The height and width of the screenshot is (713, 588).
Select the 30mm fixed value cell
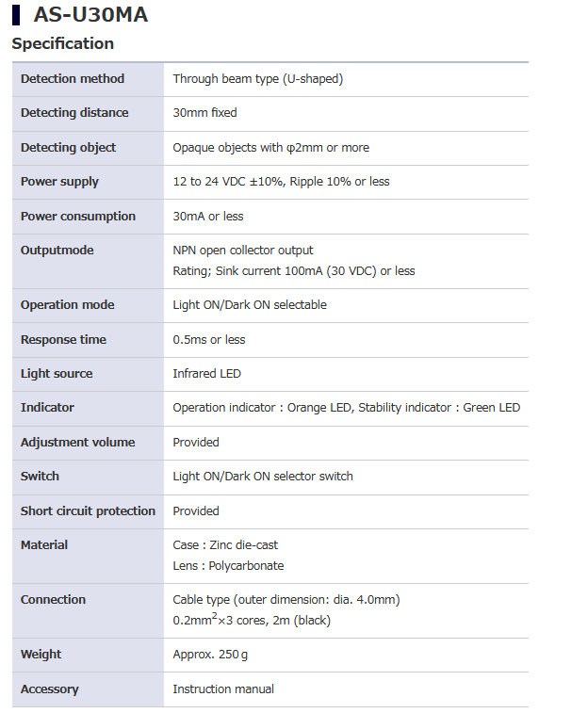(x=204, y=113)
